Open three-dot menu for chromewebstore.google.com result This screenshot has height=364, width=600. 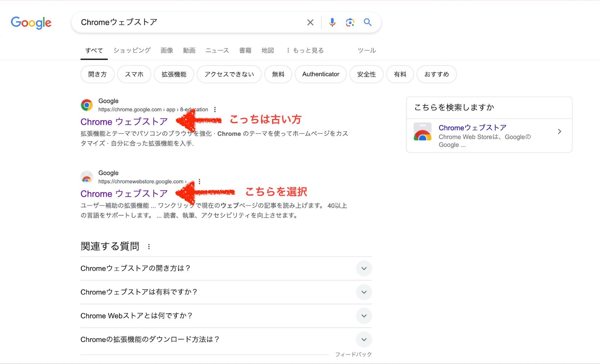tap(199, 181)
